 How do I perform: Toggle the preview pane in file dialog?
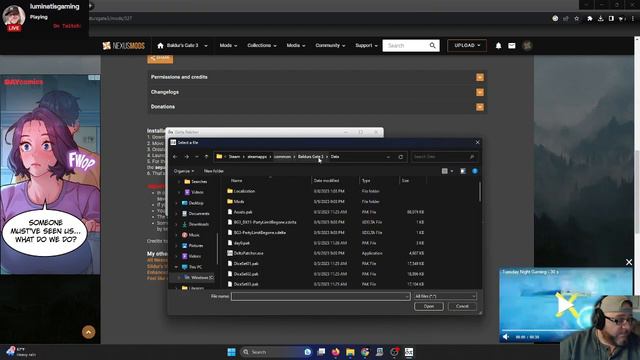coord(463,171)
